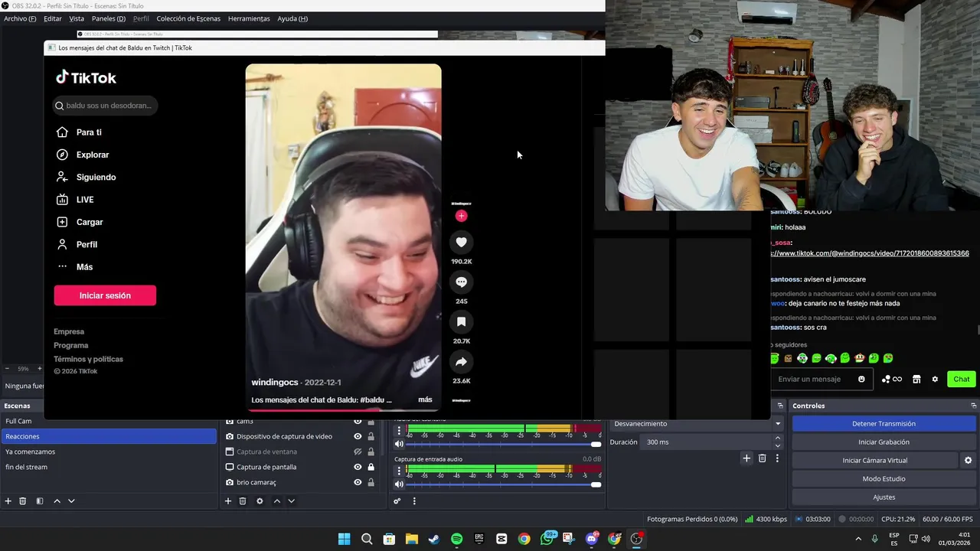Mute the Captura de entrada audio speaker icon
The height and width of the screenshot is (551, 980).
[x=399, y=484]
